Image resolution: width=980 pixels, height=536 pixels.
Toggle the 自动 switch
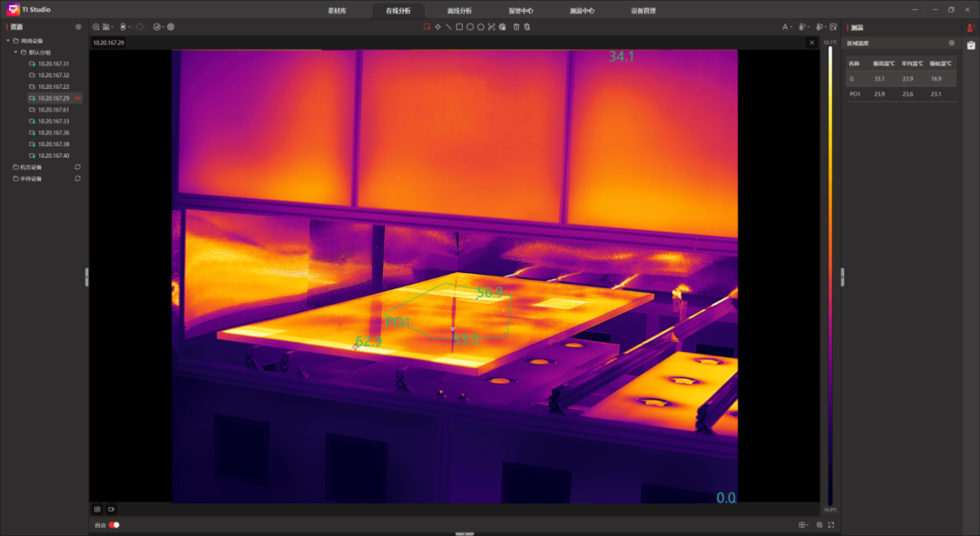pos(114,525)
